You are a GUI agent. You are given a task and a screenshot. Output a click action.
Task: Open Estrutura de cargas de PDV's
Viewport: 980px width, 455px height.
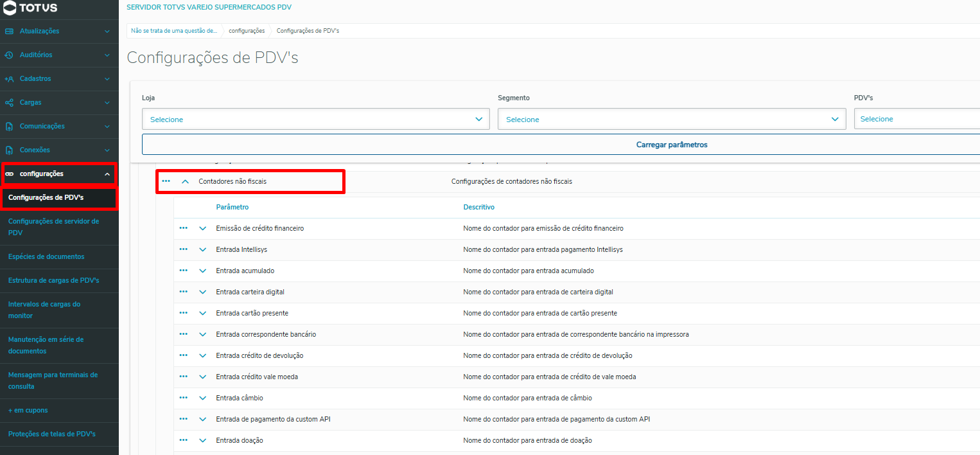tap(59, 281)
